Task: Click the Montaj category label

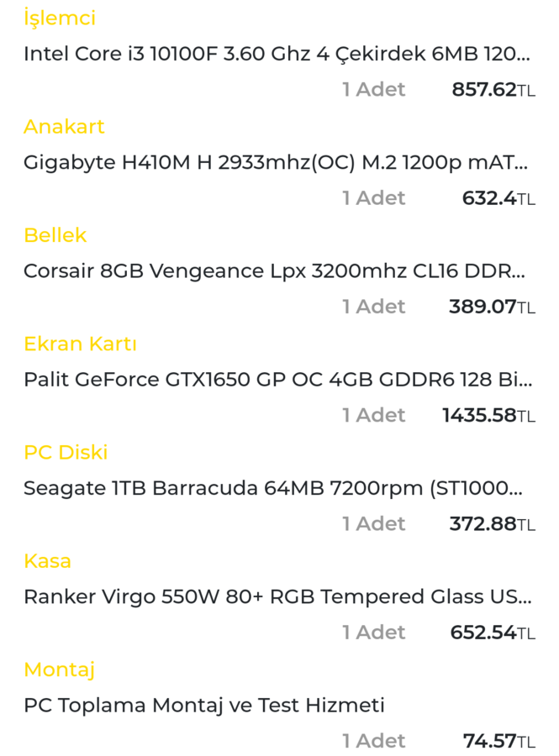Action: tap(59, 669)
